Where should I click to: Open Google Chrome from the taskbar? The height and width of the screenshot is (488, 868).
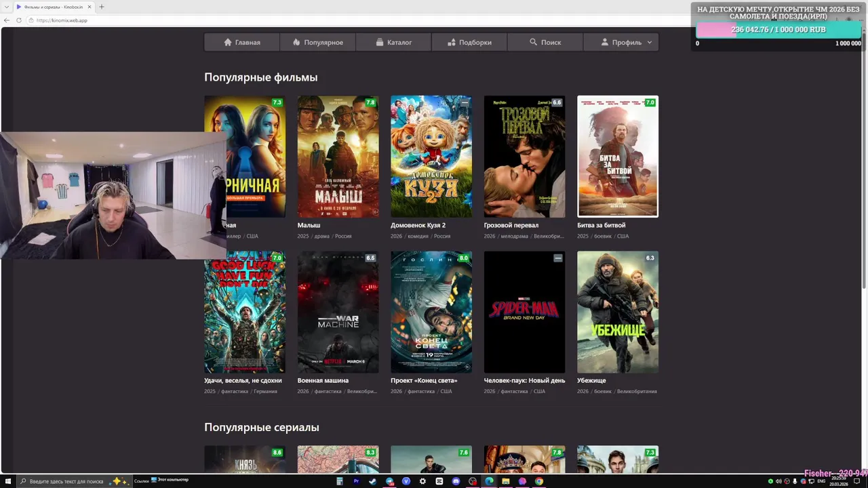[539, 481]
